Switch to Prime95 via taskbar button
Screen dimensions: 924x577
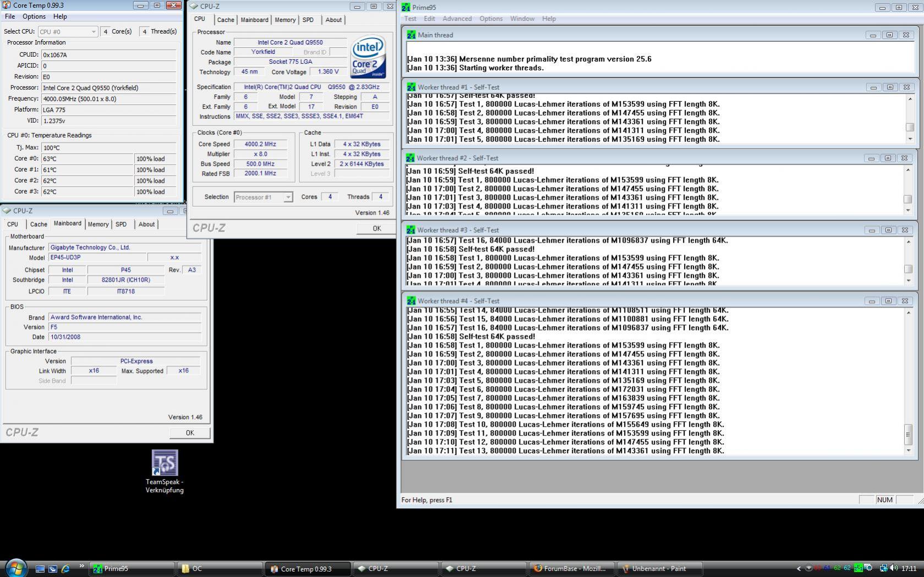point(132,569)
